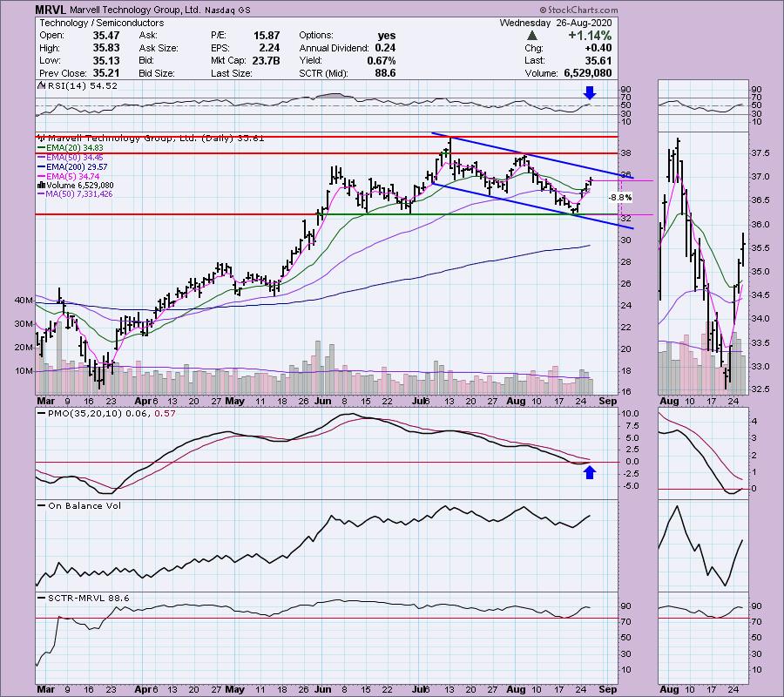
Task: Click the -8.8% annotation label on chart
Action: 620,198
